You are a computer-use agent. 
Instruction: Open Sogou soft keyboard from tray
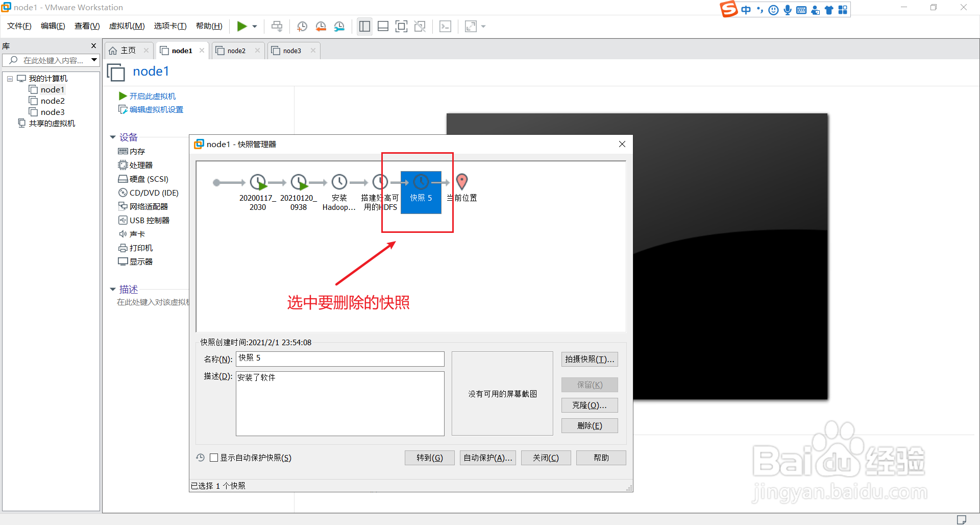(801, 9)
